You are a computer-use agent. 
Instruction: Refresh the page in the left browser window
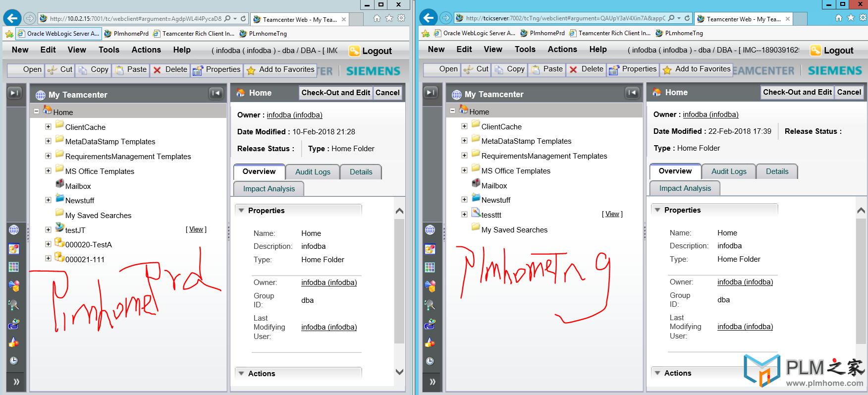(x=243, y=18)
